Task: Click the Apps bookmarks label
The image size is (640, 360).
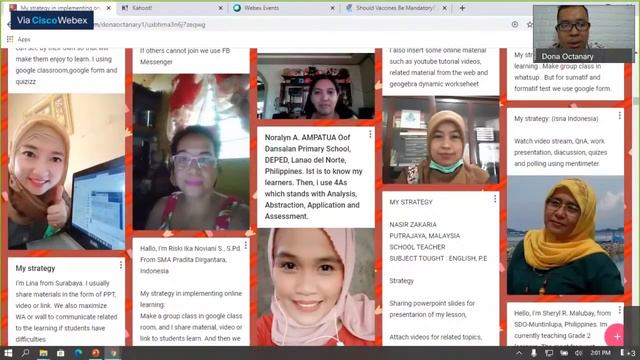Action: pos(24,39)
